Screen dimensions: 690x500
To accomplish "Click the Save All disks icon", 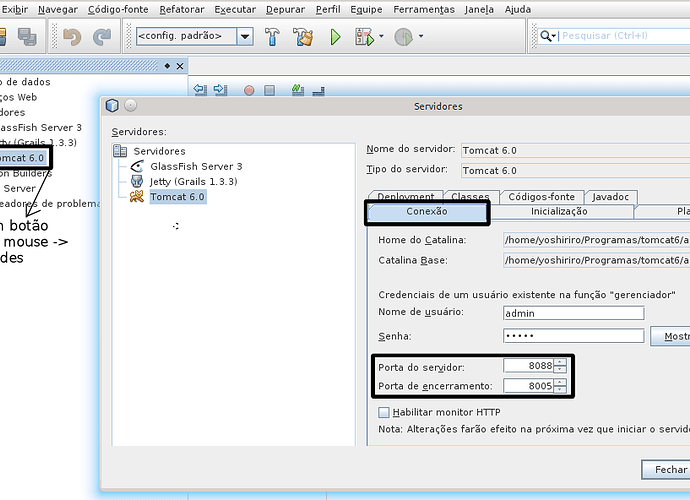I will (27, 37).
